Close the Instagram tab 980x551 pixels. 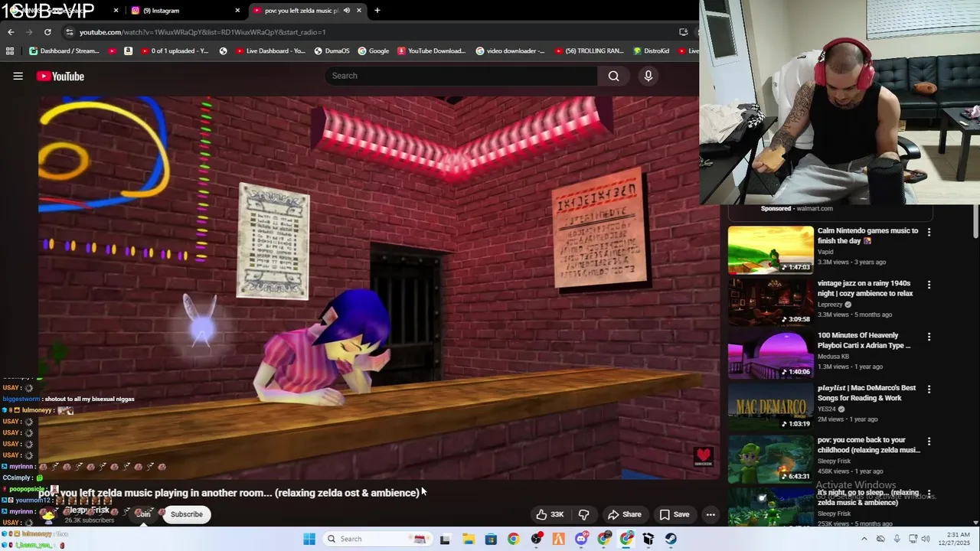click(x=237, y=11)
